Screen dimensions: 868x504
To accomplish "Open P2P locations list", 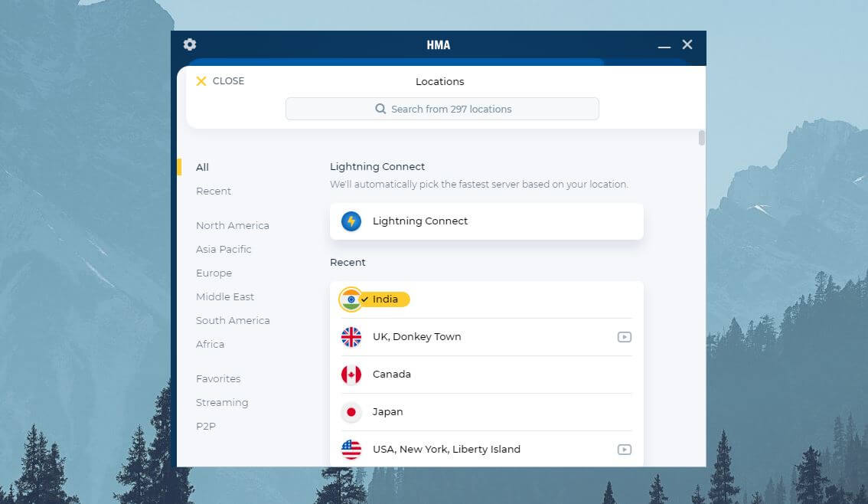I will pyautogui.click(x=206, y=427).
